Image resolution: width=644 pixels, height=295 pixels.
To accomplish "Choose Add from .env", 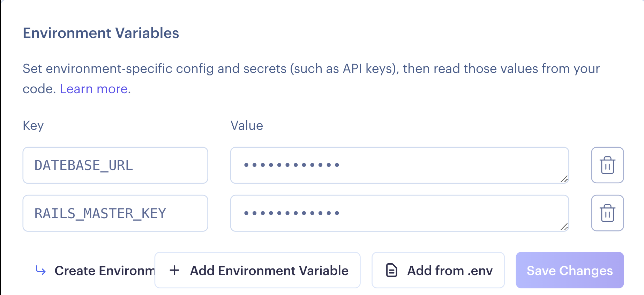I will (449, 270).
